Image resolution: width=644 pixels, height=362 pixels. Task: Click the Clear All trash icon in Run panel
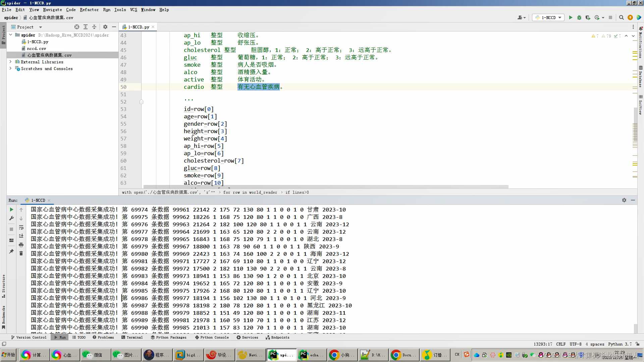point(21,253)
